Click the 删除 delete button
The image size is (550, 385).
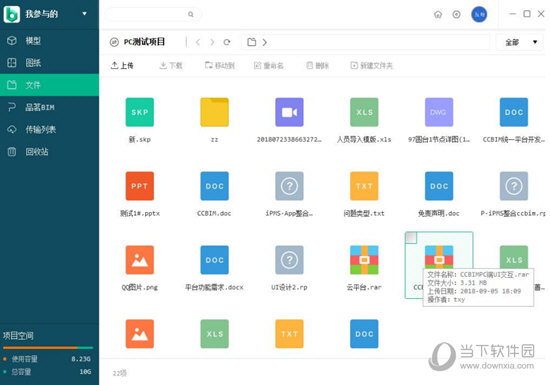tap(317, 66)
